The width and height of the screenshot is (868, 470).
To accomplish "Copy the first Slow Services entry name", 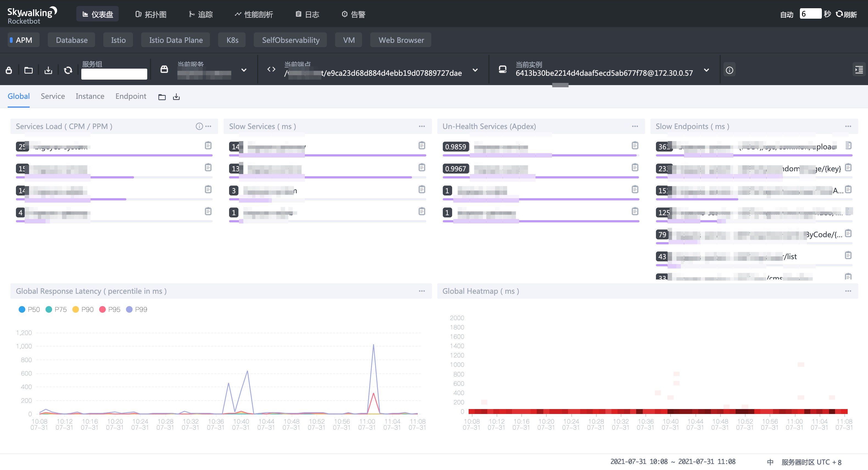I will (x=422, y=146).
